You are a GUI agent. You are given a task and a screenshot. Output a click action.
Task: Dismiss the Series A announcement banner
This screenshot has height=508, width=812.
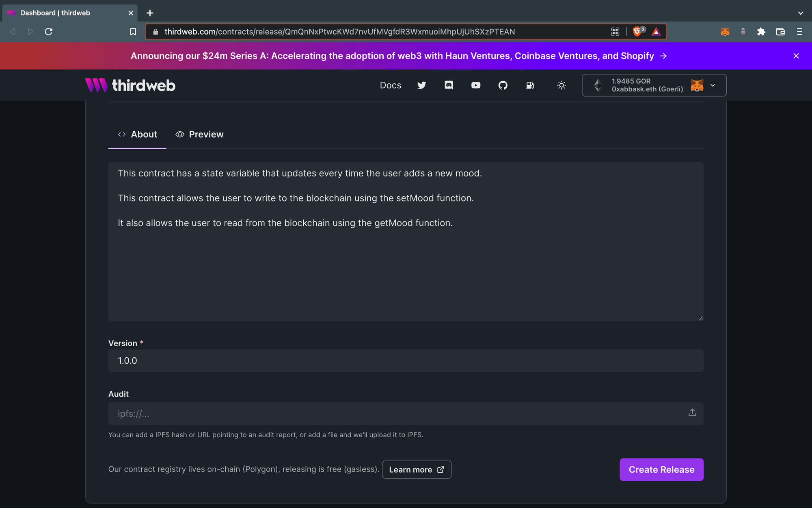pyautogui.click(x=796, y=56)
